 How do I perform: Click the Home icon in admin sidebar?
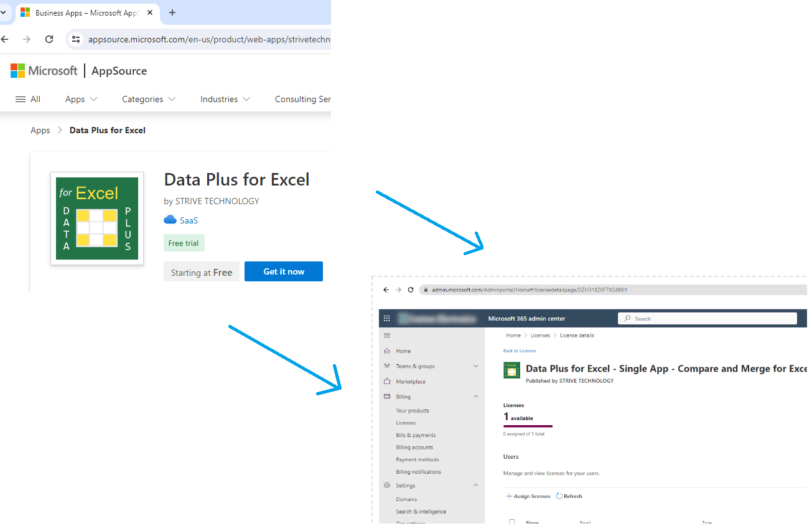click(x=387, y=351)
